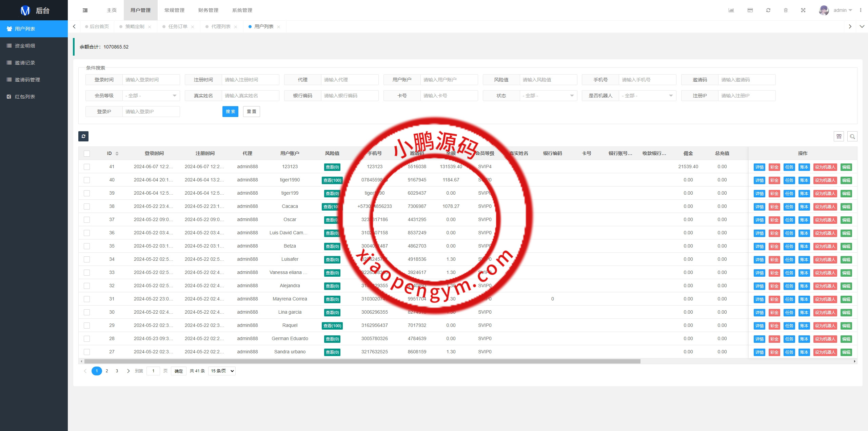Click the chart statistics icon in header
The width and height of the screenshot is (868, 431).
click(x=731, y=10)
